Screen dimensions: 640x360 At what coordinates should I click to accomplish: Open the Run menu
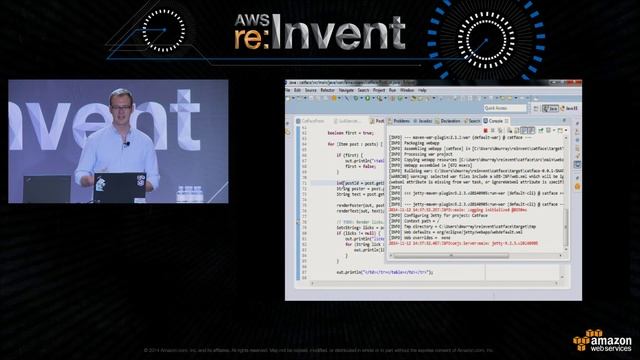click(x=392, y=90)
